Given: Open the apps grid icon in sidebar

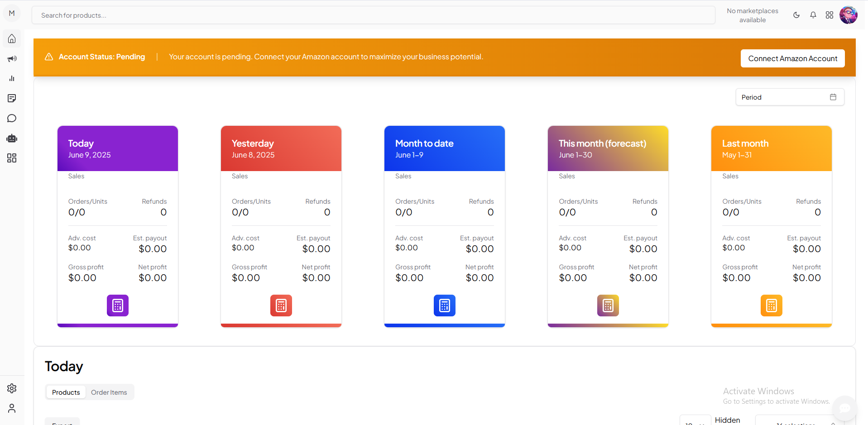Looking at the screenshot, I should (12, 158).
